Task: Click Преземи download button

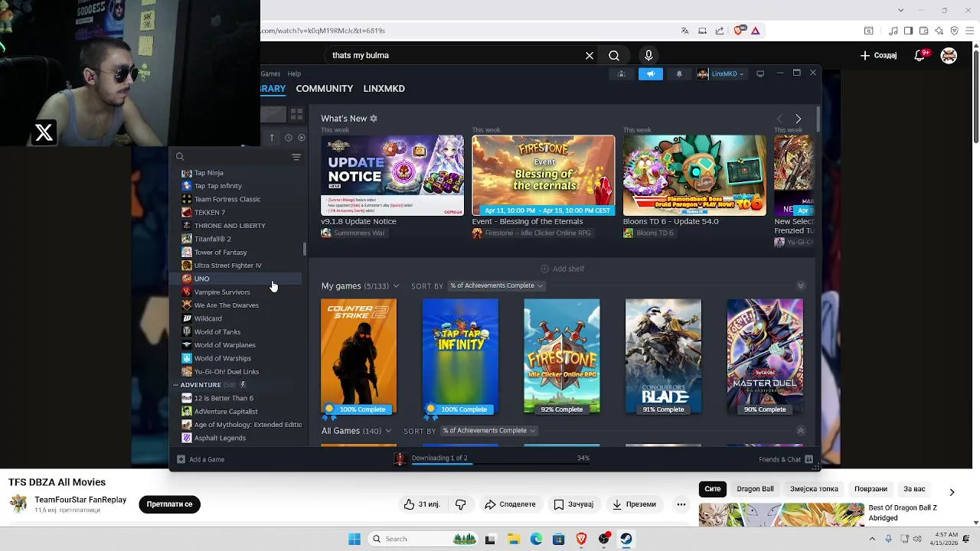Action: [634, 504]
